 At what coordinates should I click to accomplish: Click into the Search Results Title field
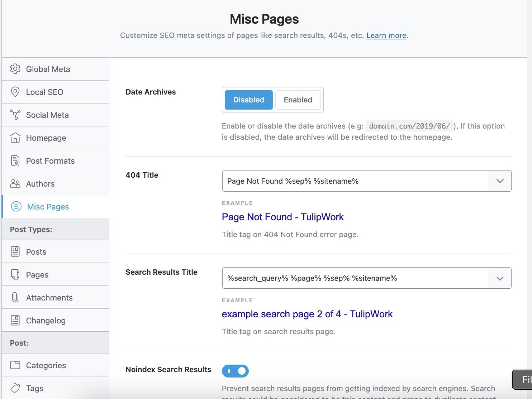(x=356, y=278)
